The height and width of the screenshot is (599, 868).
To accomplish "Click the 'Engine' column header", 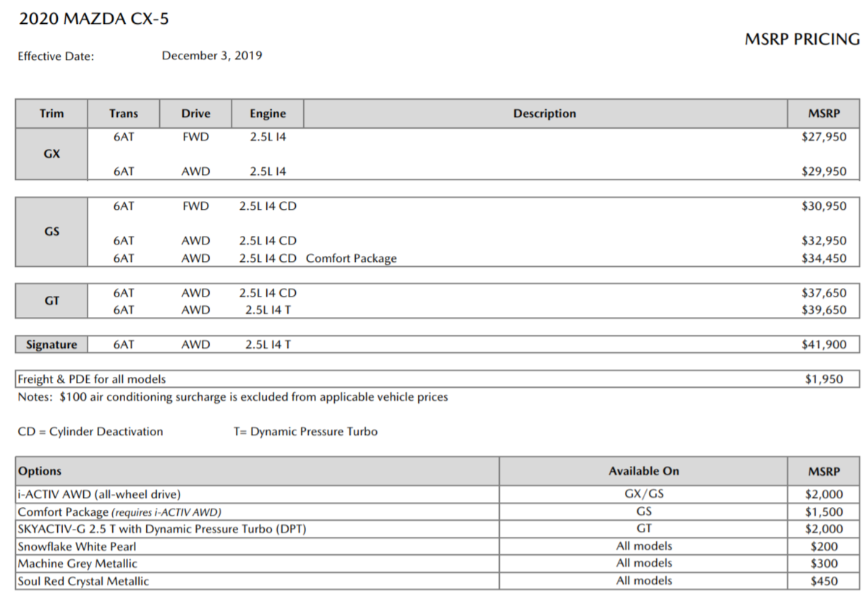I will tap(268, 114).
